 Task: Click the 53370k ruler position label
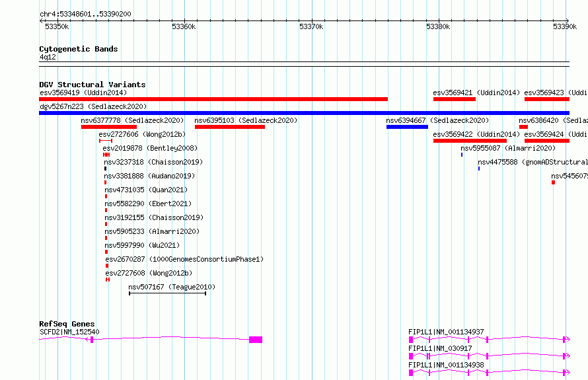coord(311,26)
